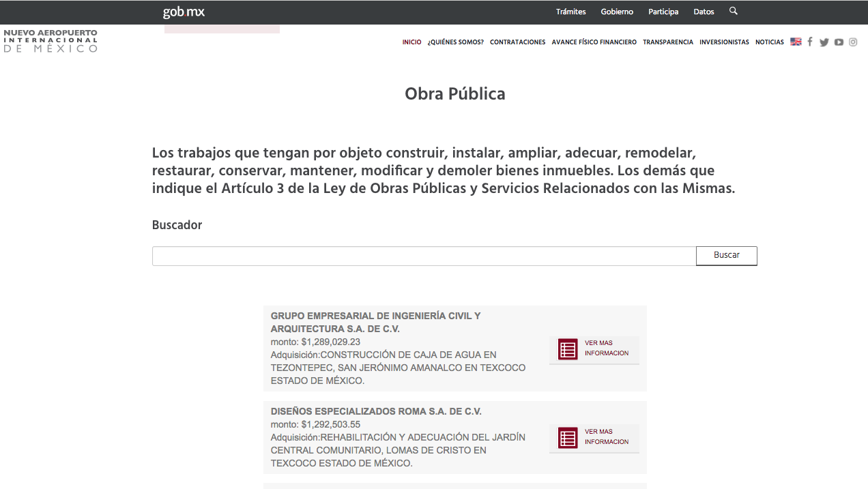Open AVANCE FÍSICO FINANCIERO menu item
Screen dimensions: 868x489
click(594, 42)
